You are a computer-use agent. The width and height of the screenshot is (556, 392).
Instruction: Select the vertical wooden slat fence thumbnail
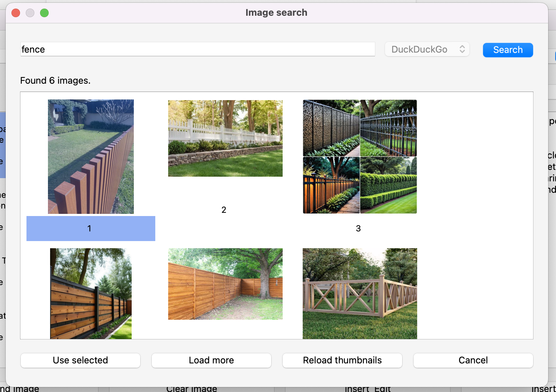pyautogui.click(x=91, y=156)
